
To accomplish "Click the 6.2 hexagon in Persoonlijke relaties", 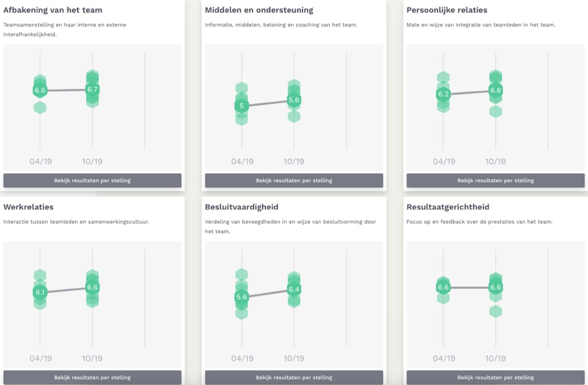I will [x=443, y=94].
